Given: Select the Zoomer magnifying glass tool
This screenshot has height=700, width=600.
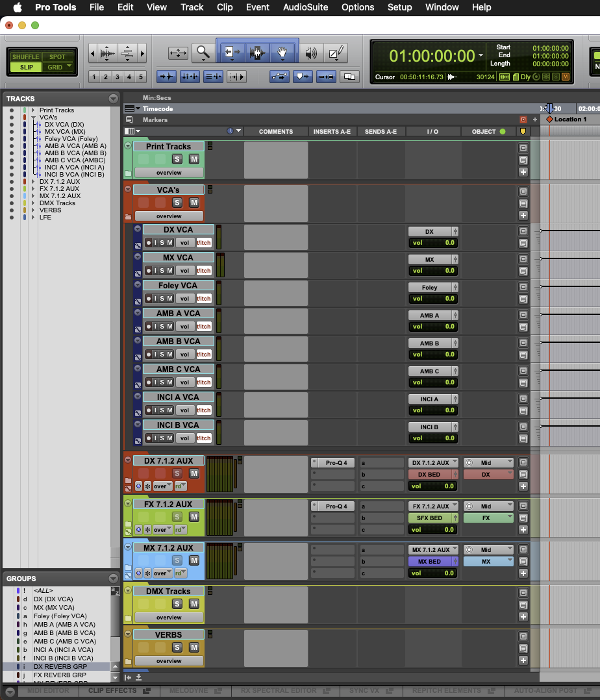Looking at the screenshot, I should coord(203,53).
